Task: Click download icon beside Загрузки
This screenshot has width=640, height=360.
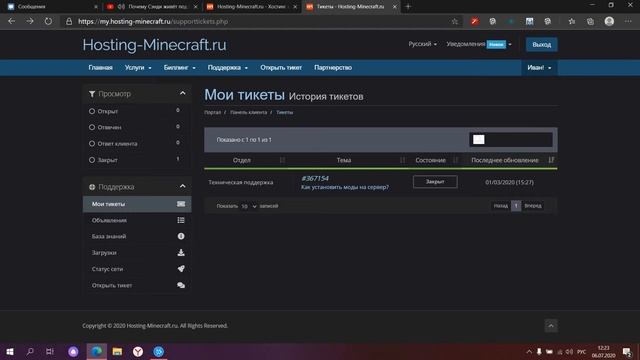Action: coord(181,253)
